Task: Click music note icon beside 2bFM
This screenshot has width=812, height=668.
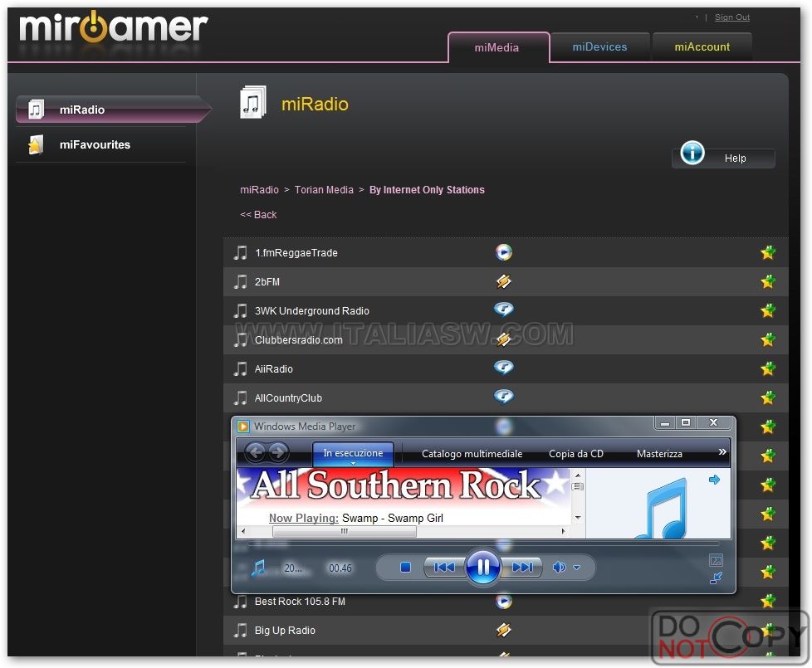Action: coord(240,281)
